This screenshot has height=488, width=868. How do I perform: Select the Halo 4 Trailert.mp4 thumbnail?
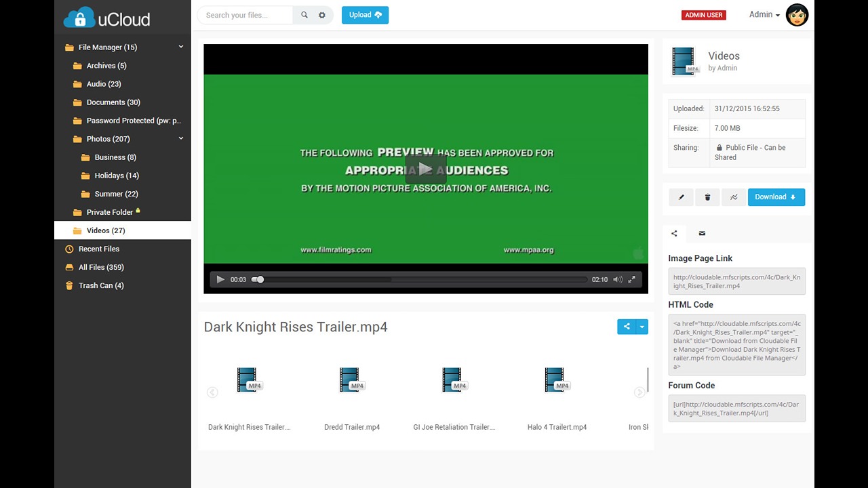point(556,380)
